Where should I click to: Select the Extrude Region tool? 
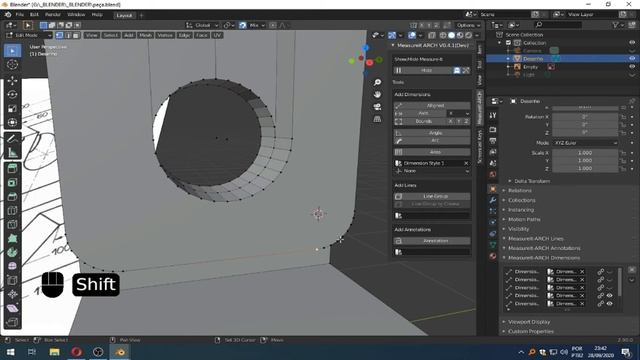coord(12,169)
